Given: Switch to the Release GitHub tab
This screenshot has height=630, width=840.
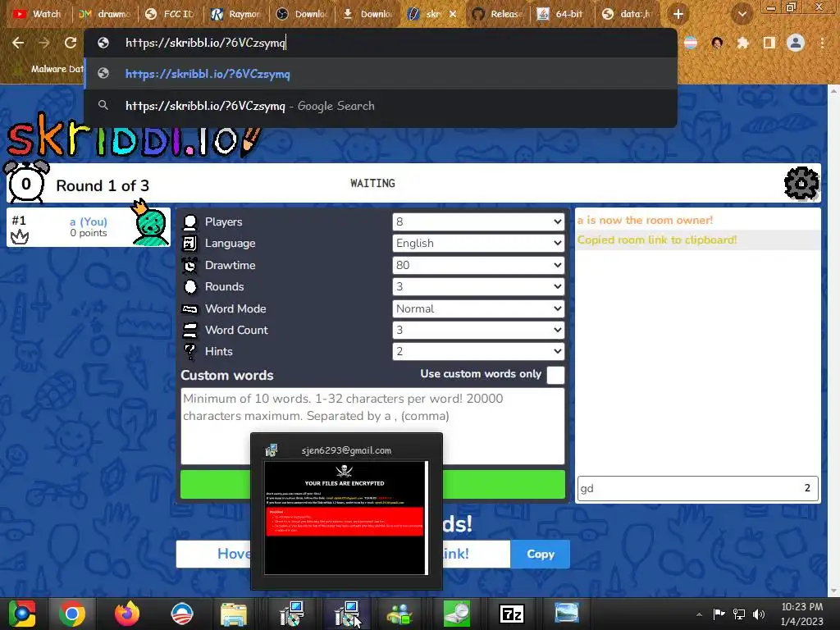Looking at the screenshot, I should 497,14.
